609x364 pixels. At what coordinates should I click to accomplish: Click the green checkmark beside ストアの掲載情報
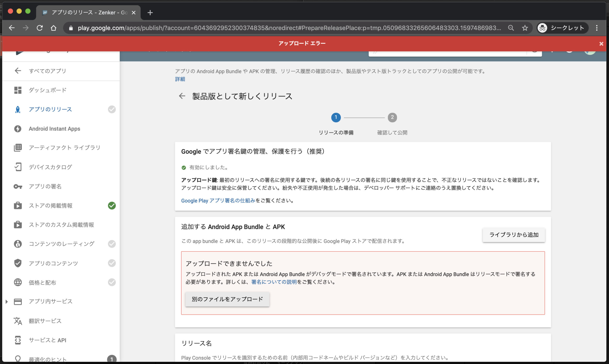tap(112, 206)
